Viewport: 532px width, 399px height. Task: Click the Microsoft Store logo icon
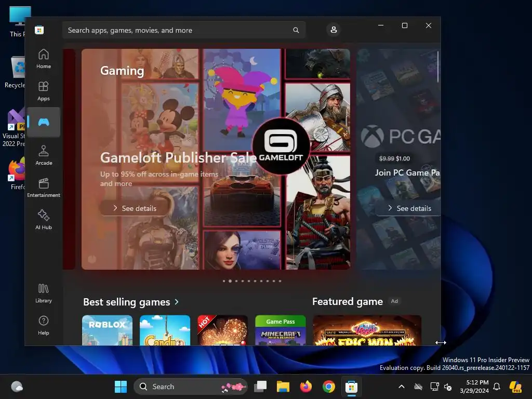(x=39, y=30)
